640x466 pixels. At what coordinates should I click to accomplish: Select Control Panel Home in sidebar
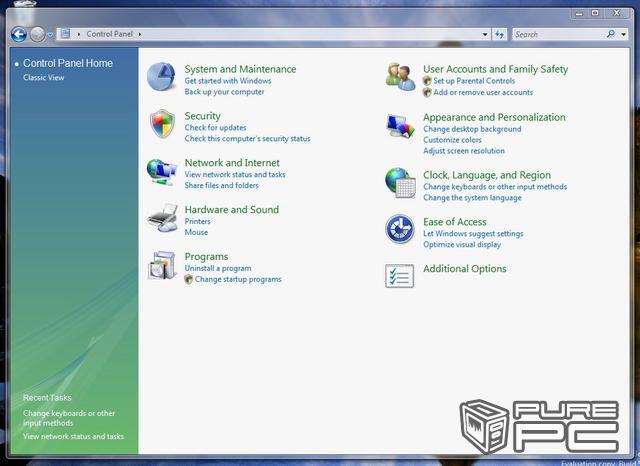click(68, 63)
